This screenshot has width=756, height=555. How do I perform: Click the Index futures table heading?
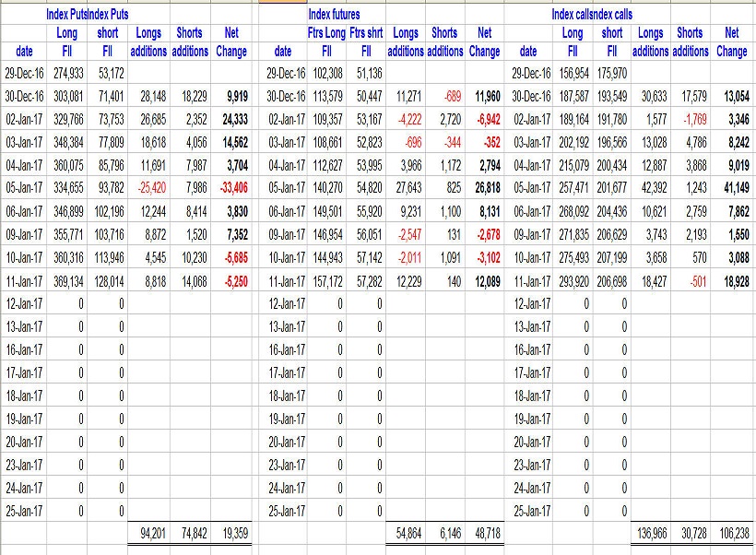[334, 14]
